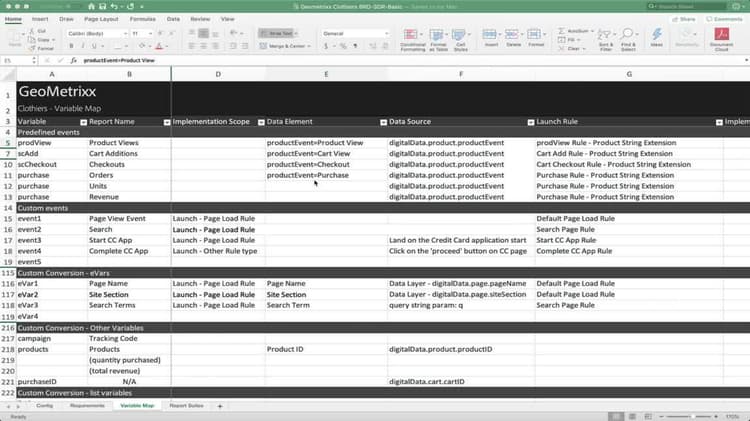Click the Save icon in the title bar

[102, 7]
